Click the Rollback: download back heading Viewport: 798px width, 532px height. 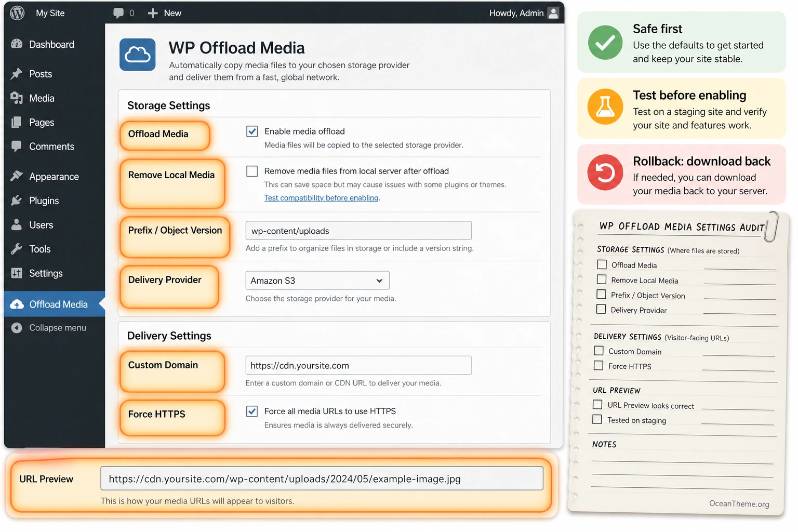click(702, 161)
